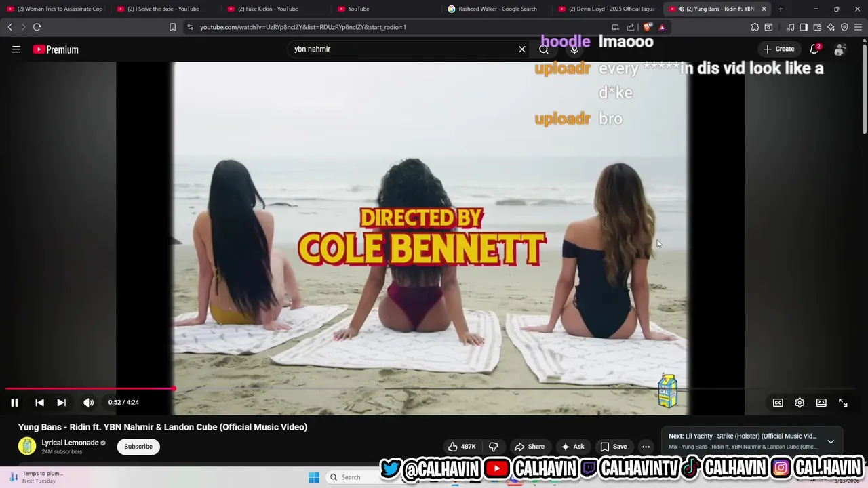Switch to 'I Serve the Base' tab
This screenshot has height=488, width=868.
tap(166, 9)
